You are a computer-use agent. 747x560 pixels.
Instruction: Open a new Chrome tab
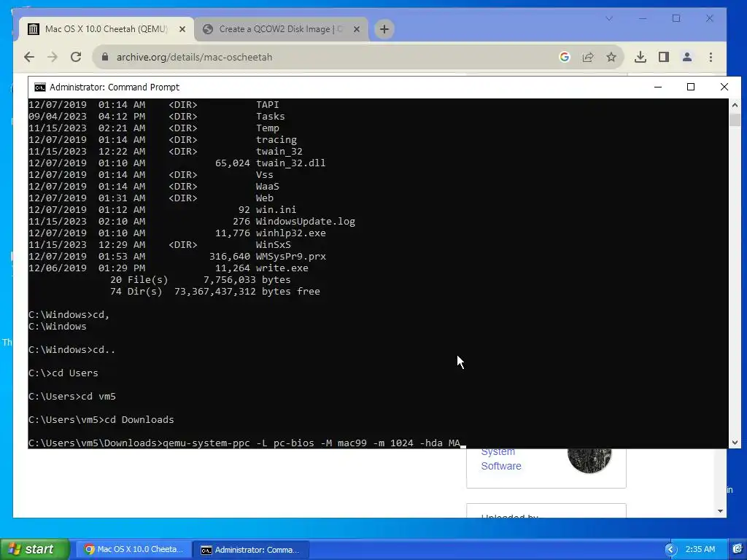[384, 29]
